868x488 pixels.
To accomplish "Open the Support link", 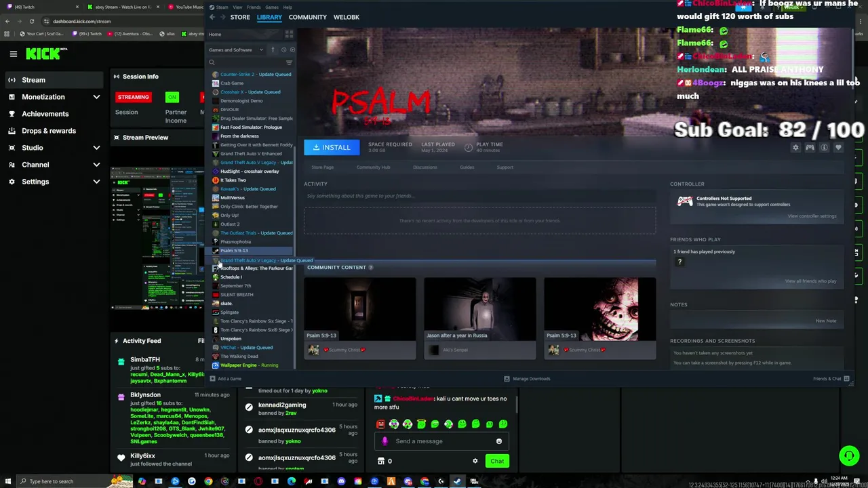I will [x=505, y=167].
